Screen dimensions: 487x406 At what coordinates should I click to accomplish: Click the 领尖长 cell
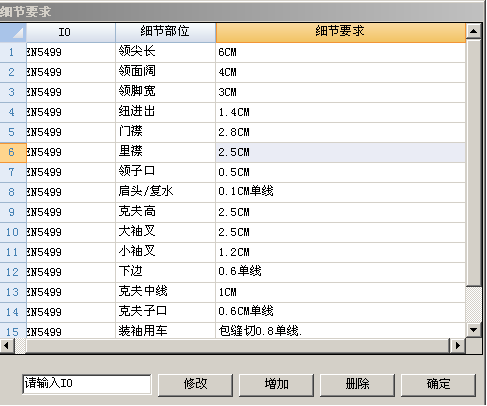pos(166,52)
